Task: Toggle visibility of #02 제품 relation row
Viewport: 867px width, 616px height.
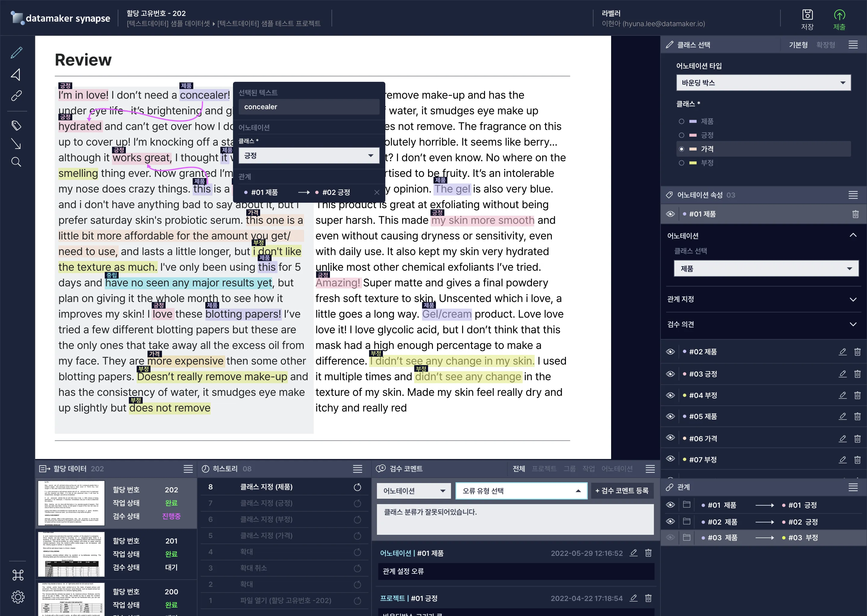Action: point(670,522)
